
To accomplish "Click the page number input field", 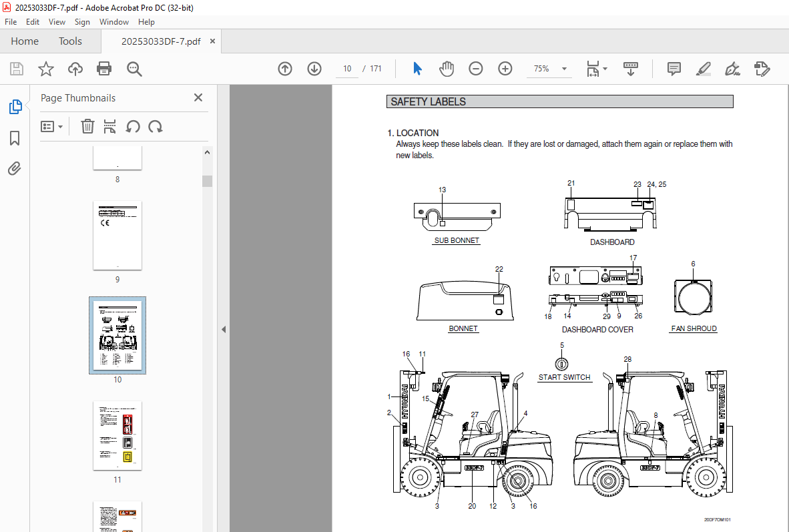I will [347, 69].
